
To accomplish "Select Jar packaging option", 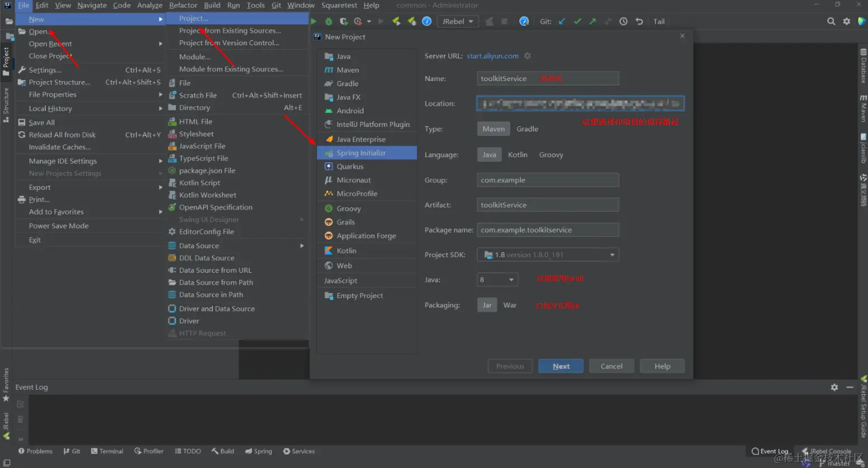I will (x=487, y=305).
